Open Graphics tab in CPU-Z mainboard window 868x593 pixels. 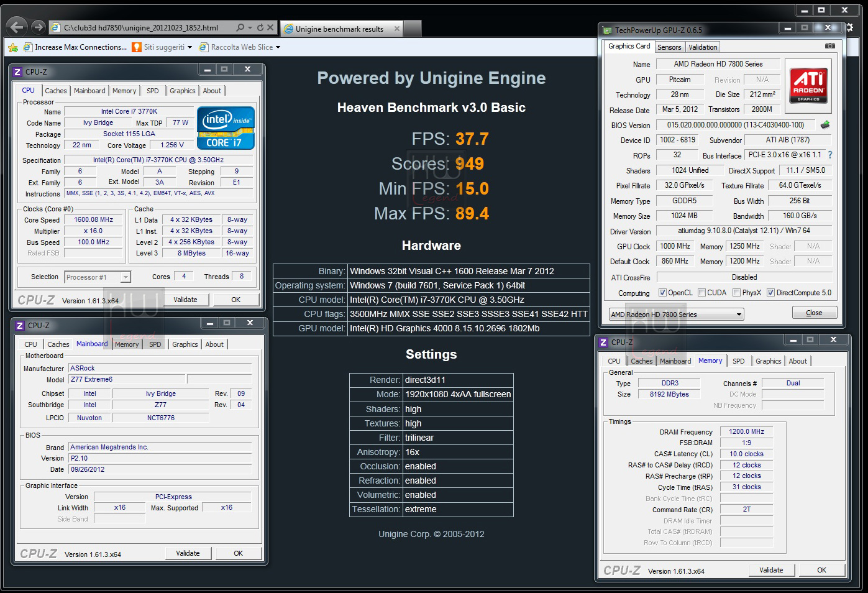[185, 344]
